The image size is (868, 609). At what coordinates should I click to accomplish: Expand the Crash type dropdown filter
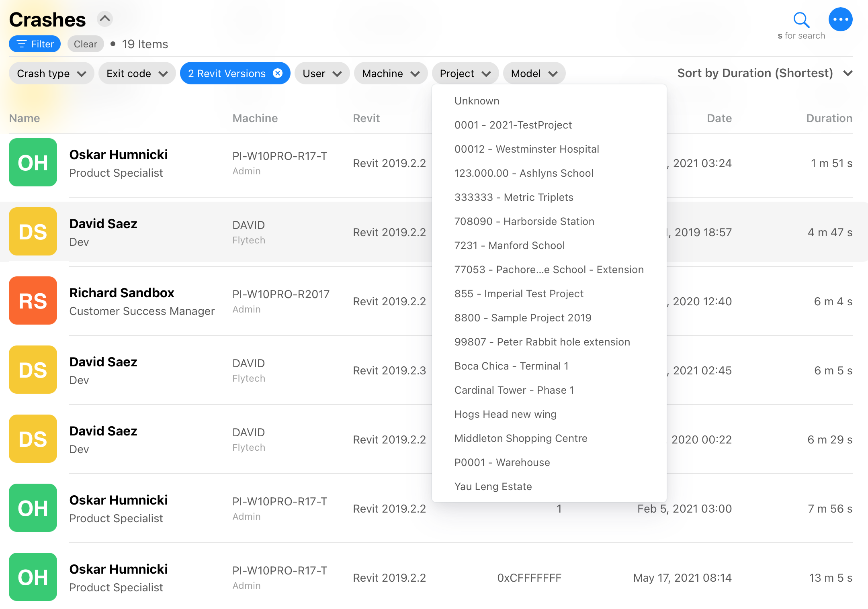[x=51, y=73]
